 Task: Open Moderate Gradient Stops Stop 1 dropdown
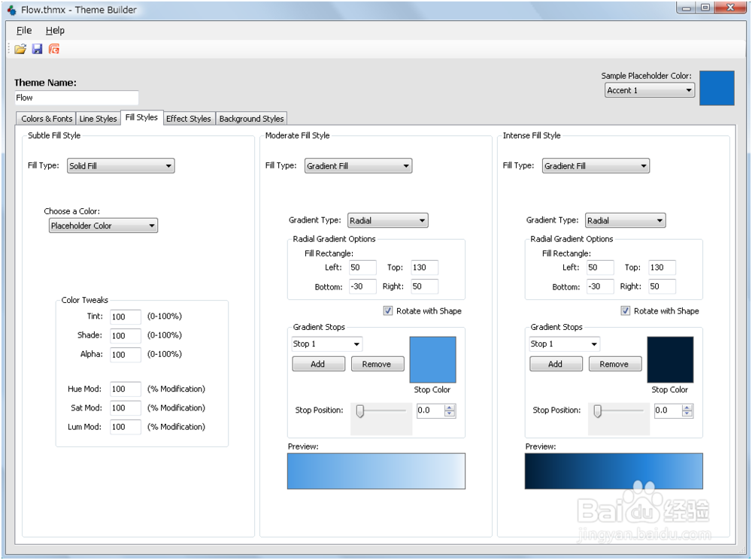pyautogui.click(x=326, y=344)
